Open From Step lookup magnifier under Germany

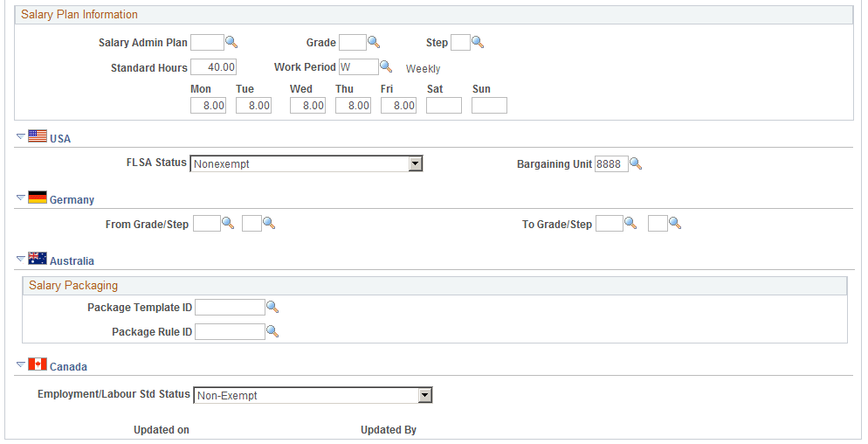[x=269, y=224]
